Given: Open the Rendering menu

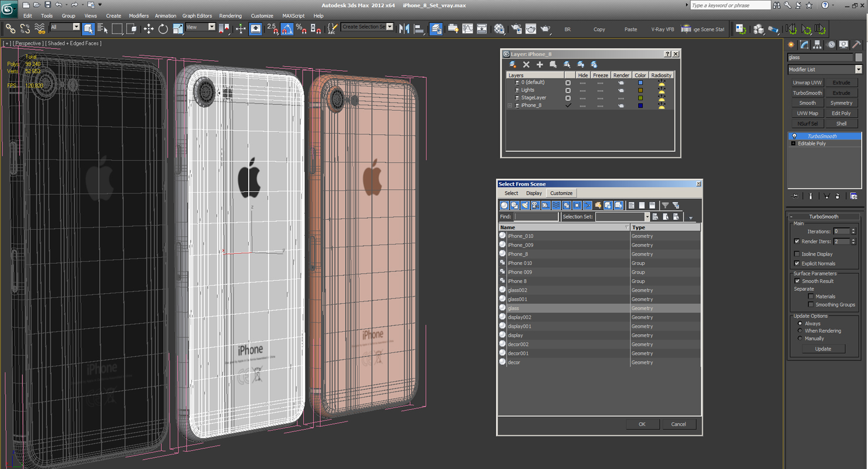Looking at the screenshot, I should (230, 16).
